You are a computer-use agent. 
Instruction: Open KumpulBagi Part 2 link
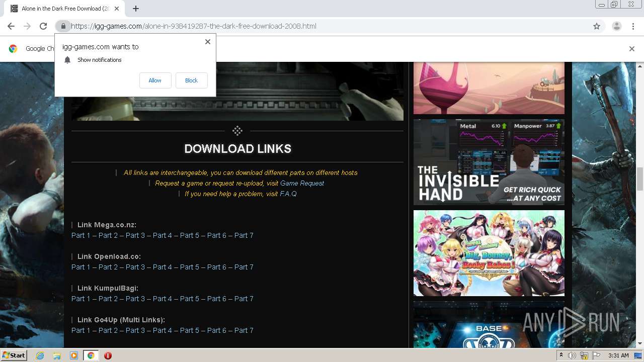pyautogui.click(x=108, y=299)
